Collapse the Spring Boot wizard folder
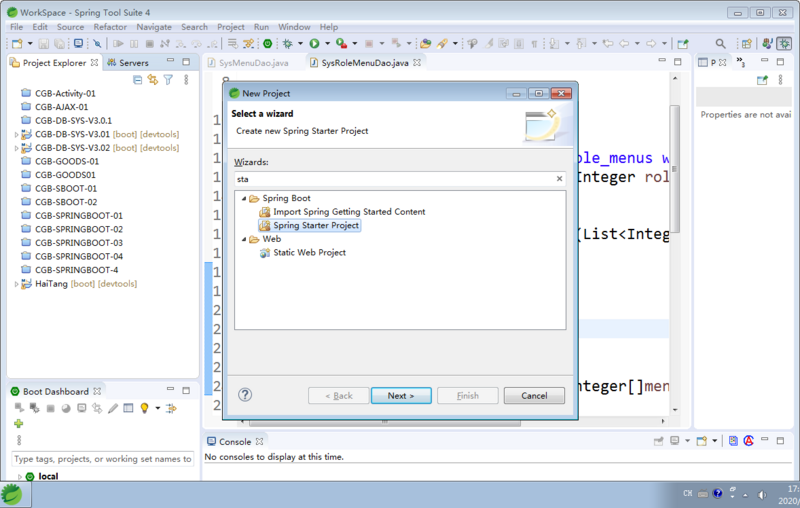 click(x=244, y=198)
